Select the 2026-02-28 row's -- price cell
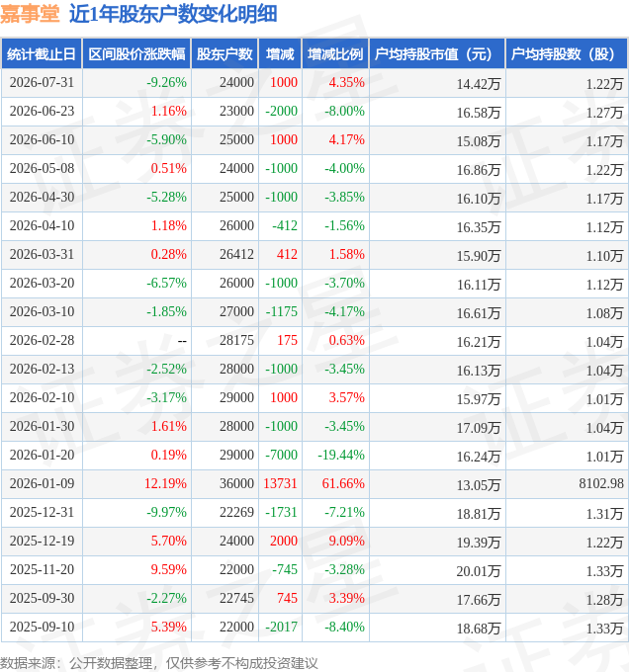Image resolution: width=629 pixels, height=672 pixels. coord(182,341)
